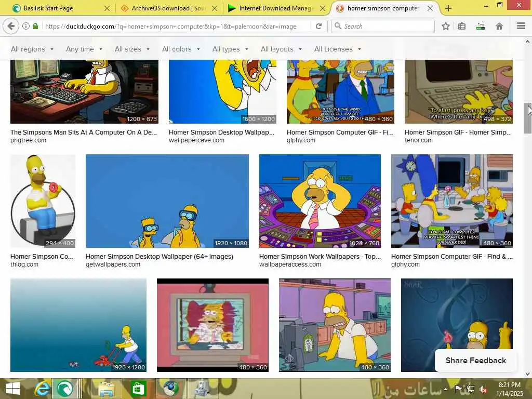Expand the All sizes filter
This screenshot has height=399, width=532.
(132, 49)
